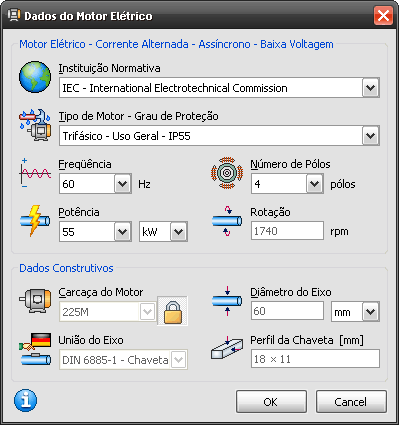Expand the Freqüência 60 Hz dropdown
This screenshot has height=425, width=399.
tap(123, 184)
